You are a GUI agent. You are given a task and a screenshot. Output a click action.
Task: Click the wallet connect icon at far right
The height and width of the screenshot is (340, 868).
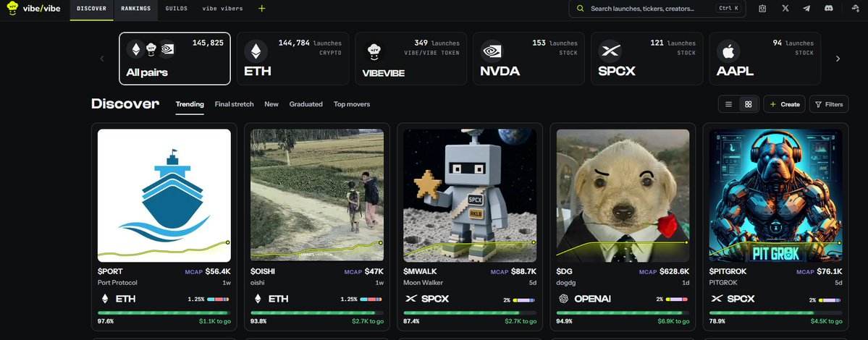[x=855, y=8]
